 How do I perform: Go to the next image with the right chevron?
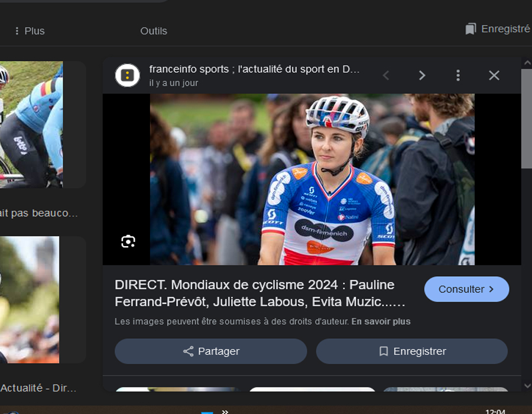422,75
